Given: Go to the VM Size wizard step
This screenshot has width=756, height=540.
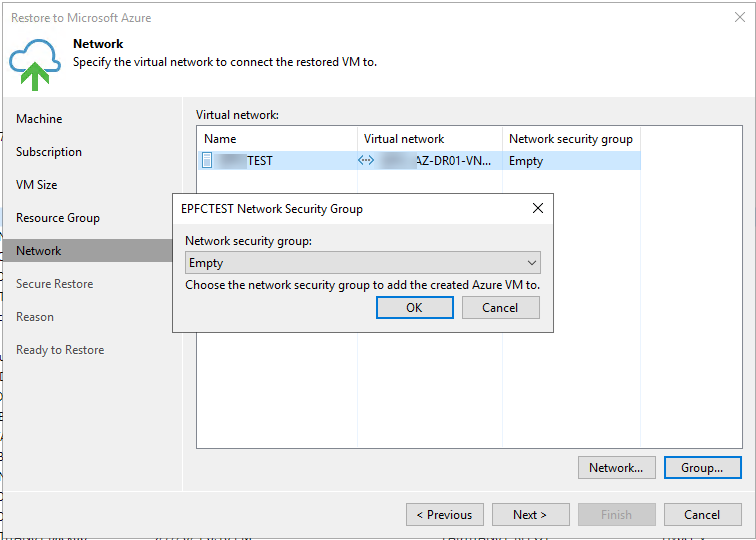Looking at the screenshot, I should tap(37, 185).
